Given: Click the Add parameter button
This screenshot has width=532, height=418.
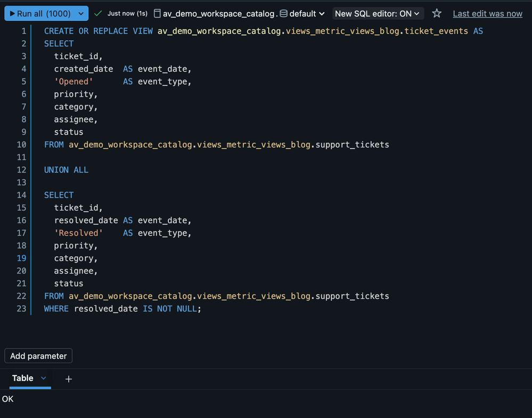Looking at the screenshot, I should [x=38, y=356].
